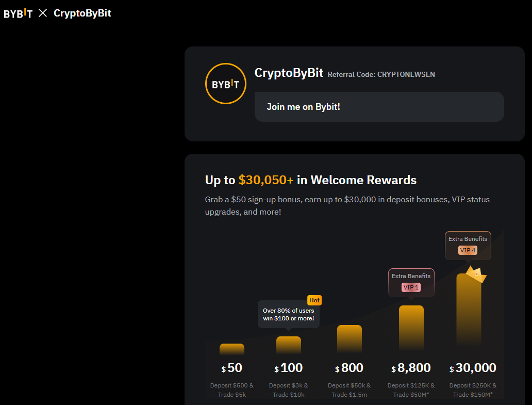Click the $800 reward bar
Screen dimensions: 532x405
pyautogui.click(x=350, y=339)
